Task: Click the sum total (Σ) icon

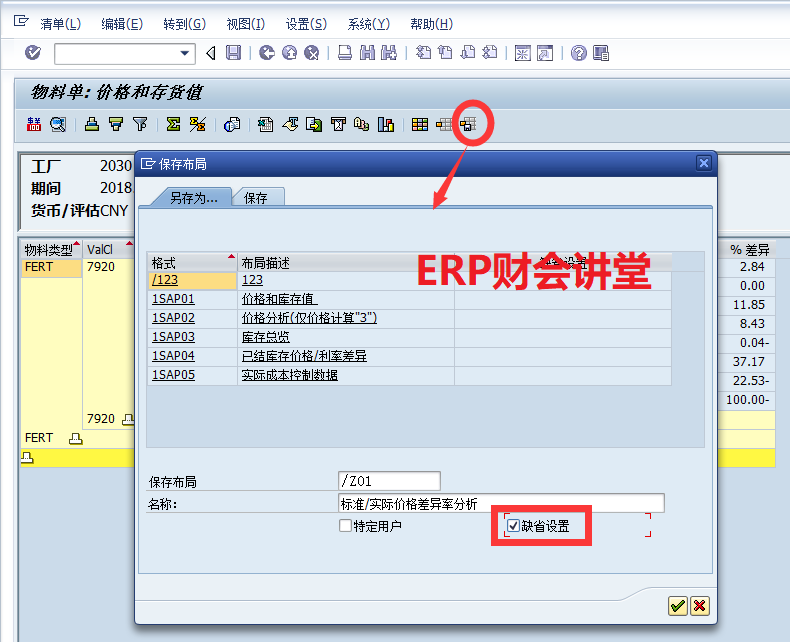Action: 173,125
